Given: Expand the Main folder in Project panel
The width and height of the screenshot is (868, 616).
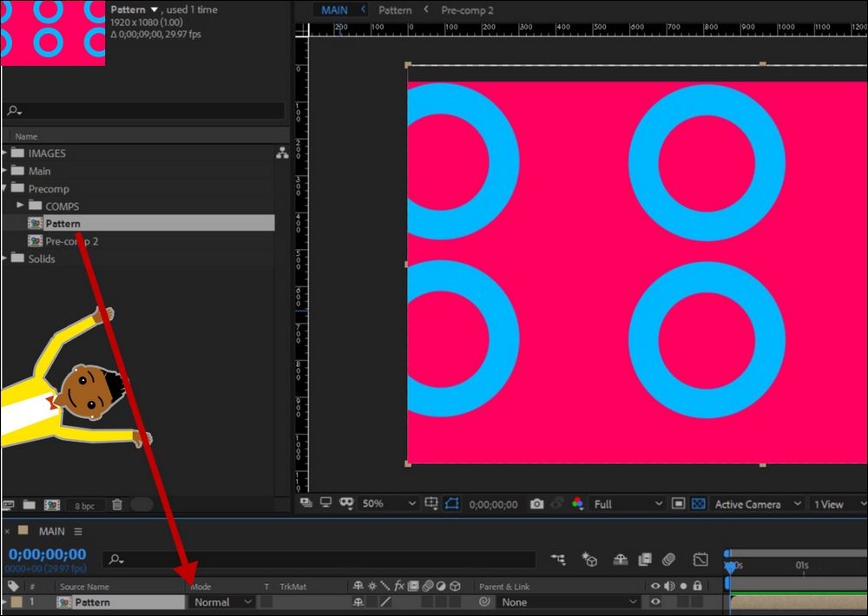Looking at the screenshot, I should (x=4, y=170).
